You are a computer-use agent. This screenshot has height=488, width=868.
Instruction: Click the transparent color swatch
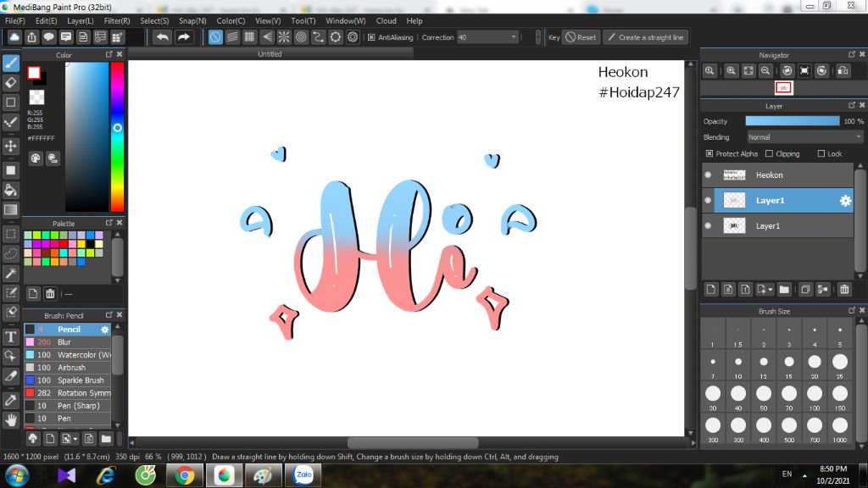click(36, 97)
